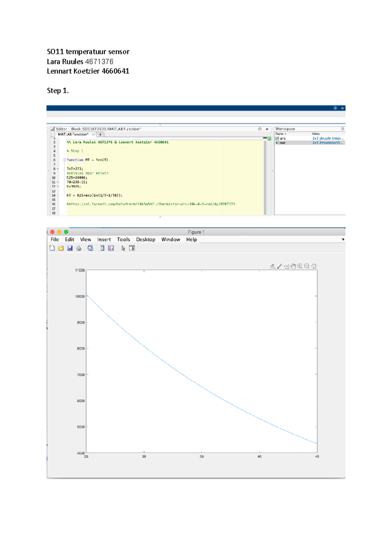The width and height of the screenshot is (392, 555).
Task: Click the Value column header in Workspace
Action: click(x=316, y=134)
